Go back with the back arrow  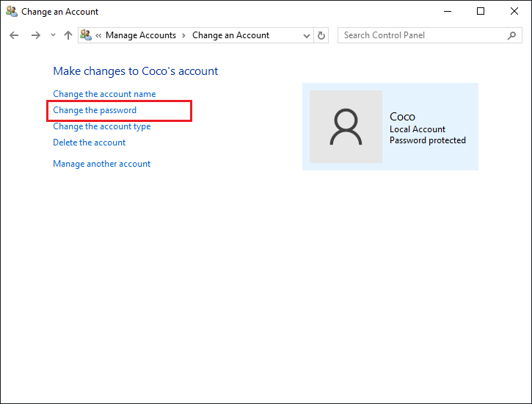[x=14, y=35]
